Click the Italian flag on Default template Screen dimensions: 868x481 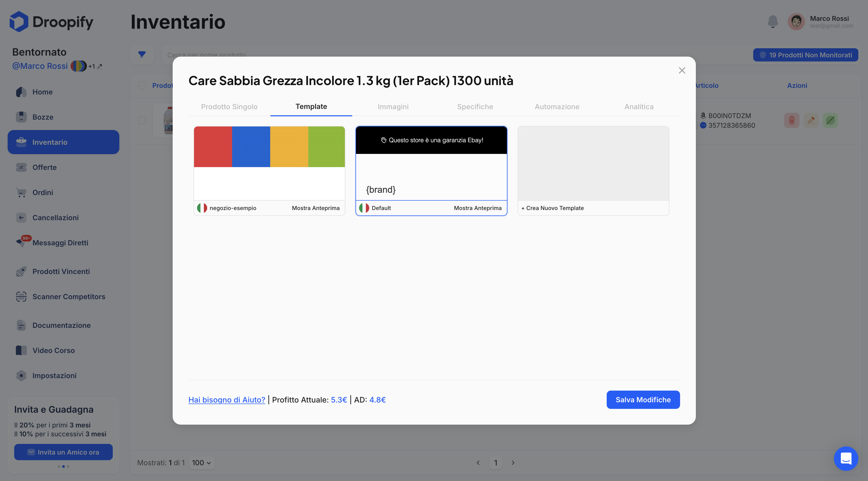[x=364, y=208]
